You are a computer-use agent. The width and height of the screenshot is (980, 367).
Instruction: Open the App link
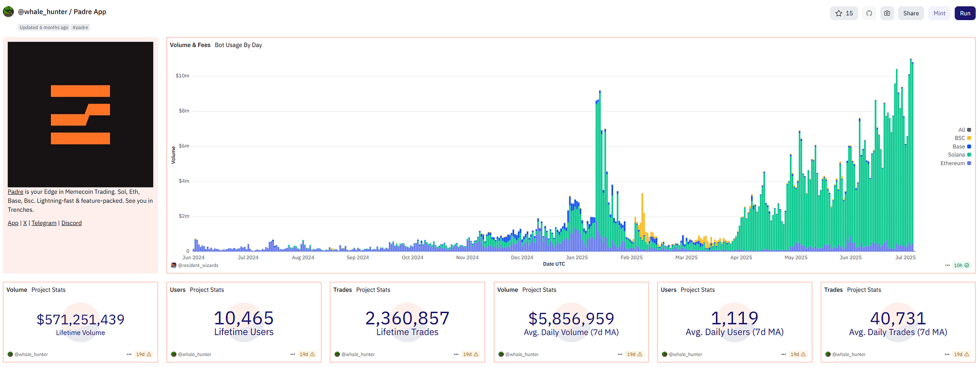pos(13,223)
